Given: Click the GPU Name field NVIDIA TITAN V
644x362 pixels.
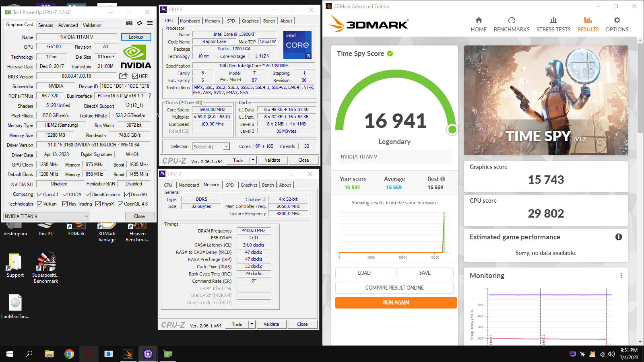Looking at the screenshot, I should coord(76,37).
